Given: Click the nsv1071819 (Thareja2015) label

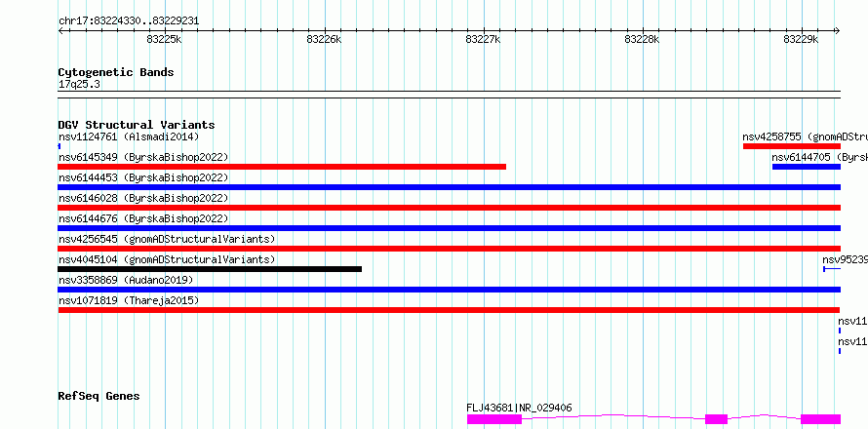Looking at the screenshot, I should (x=129, y=300).
